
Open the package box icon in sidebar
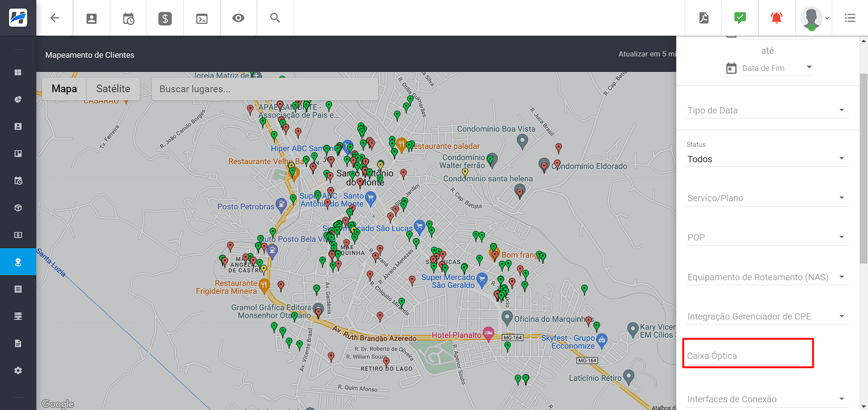point(18,208)
